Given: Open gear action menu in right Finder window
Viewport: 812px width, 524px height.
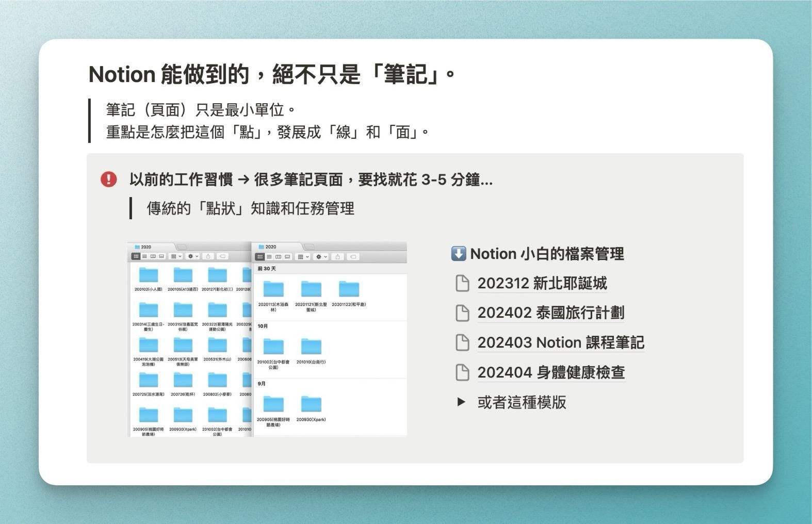Looking at the screenshot, I should (x=321, y=257).
